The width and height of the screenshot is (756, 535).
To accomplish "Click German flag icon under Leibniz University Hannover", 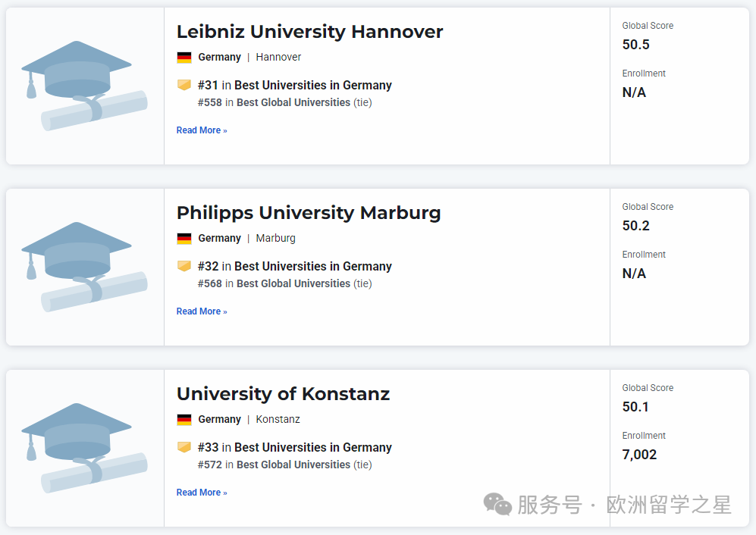I will (184, 58).
